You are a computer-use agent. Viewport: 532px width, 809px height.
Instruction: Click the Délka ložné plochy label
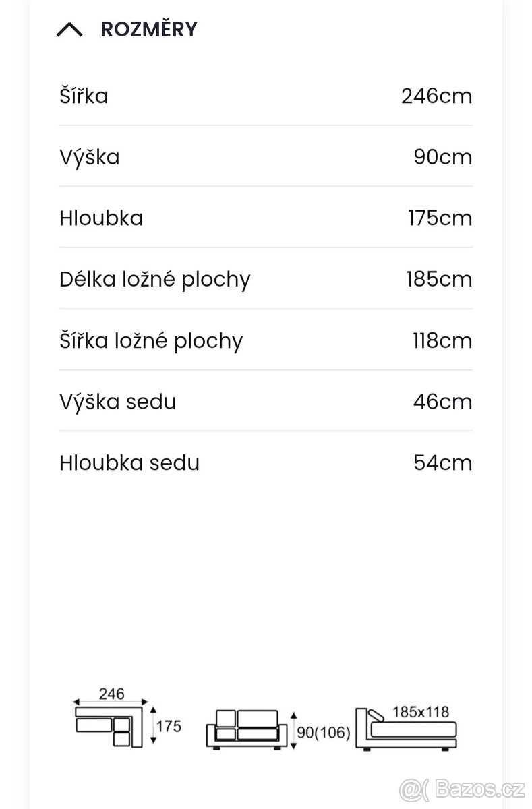pos(154,279)
